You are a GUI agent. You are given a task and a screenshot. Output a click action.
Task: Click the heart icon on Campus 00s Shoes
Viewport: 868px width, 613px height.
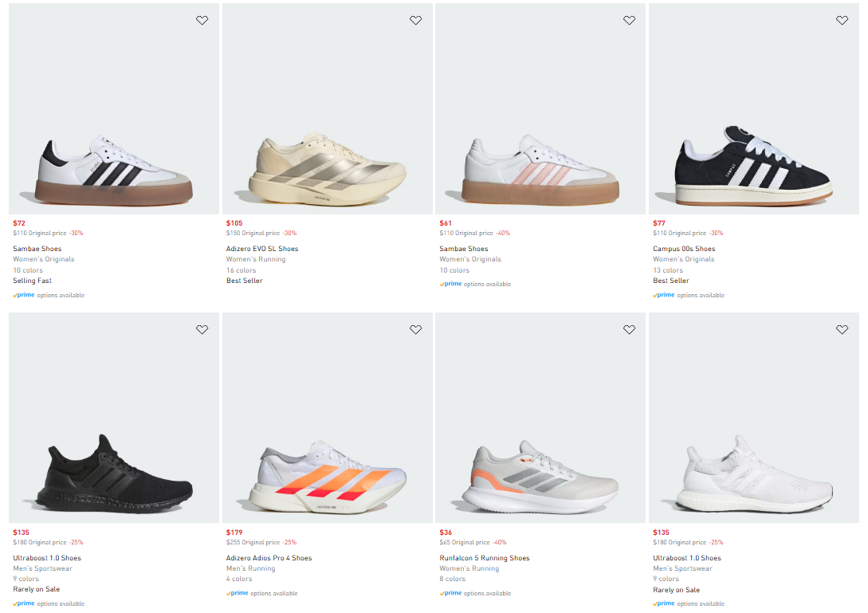click(842, 20)
